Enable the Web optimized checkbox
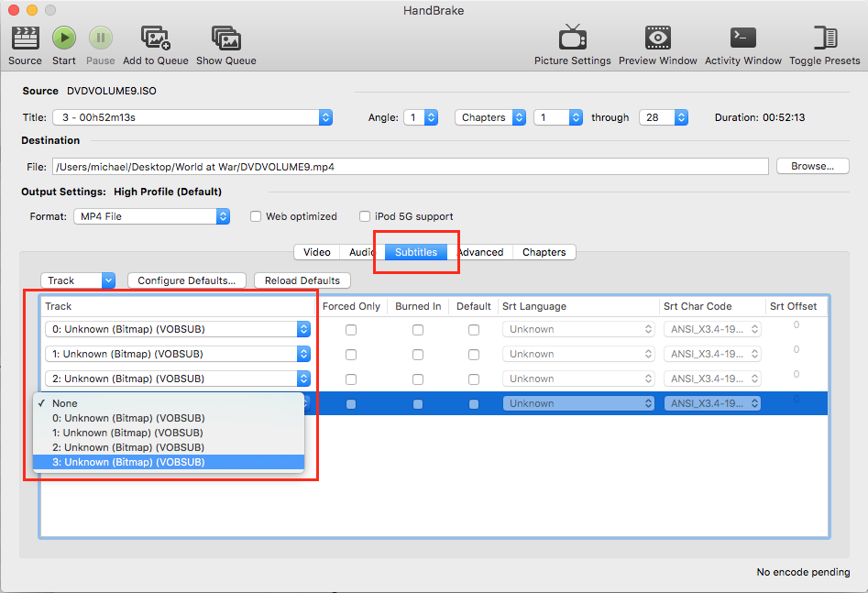 pos(255,216)
